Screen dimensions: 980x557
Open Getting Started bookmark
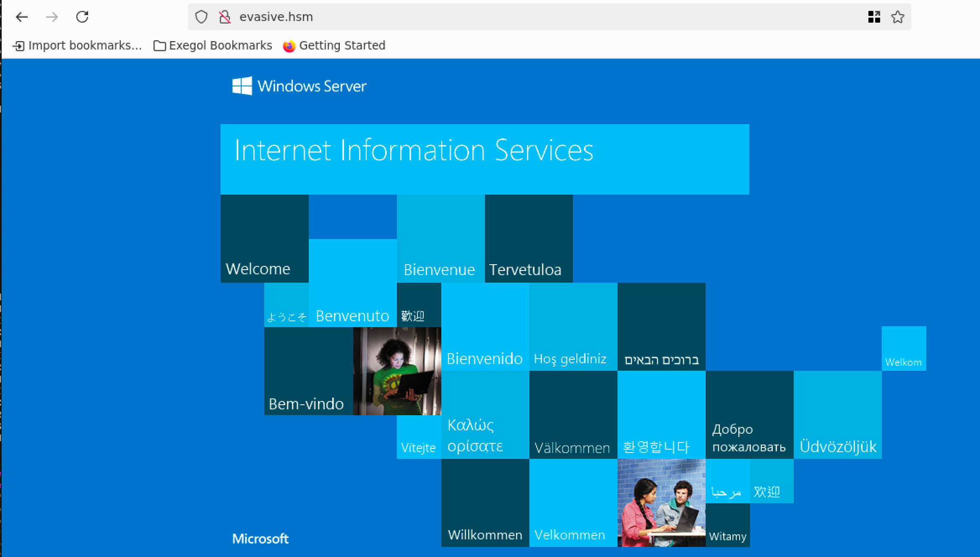334,45
